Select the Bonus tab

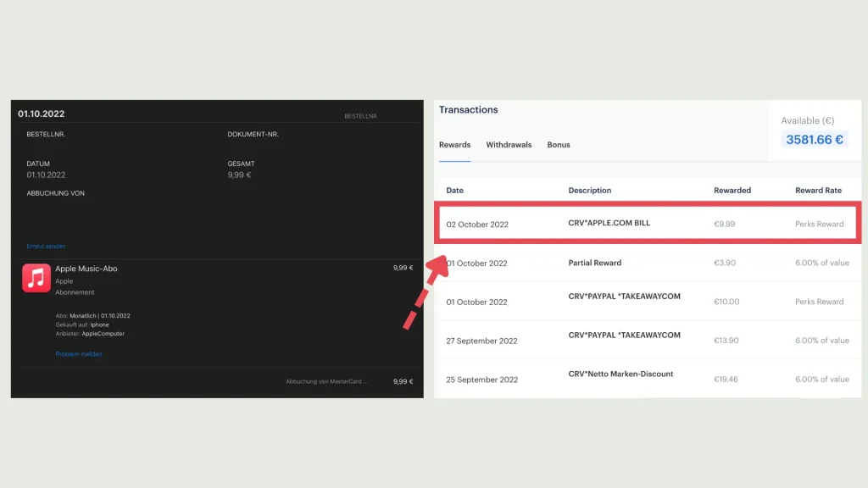point(559,145)
